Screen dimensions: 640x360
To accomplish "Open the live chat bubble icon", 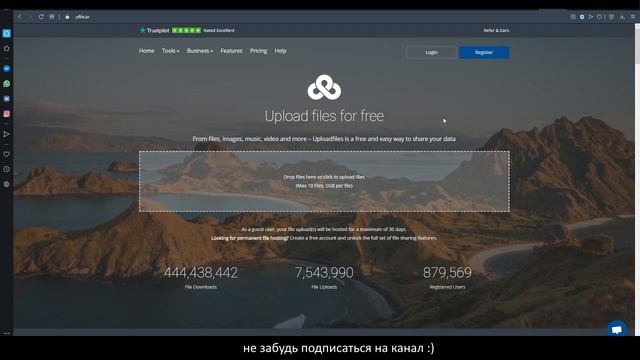I will (617, 329).
